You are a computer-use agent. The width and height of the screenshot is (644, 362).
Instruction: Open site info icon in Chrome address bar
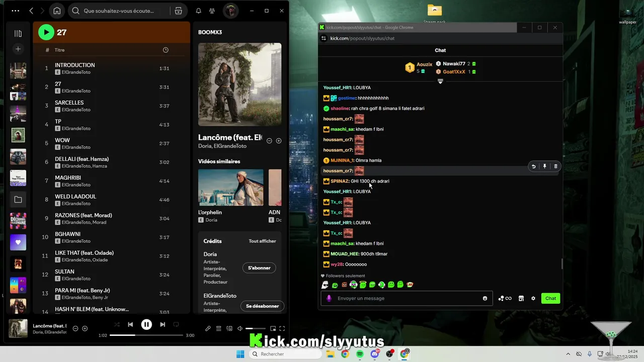(x=324, y=38)
